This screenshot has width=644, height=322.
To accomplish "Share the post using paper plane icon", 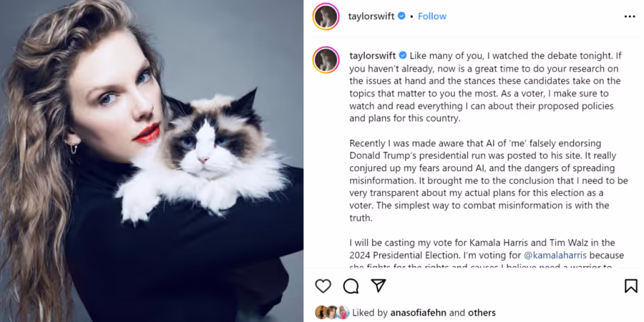I will pyautogui.click(x=379, y=286).
